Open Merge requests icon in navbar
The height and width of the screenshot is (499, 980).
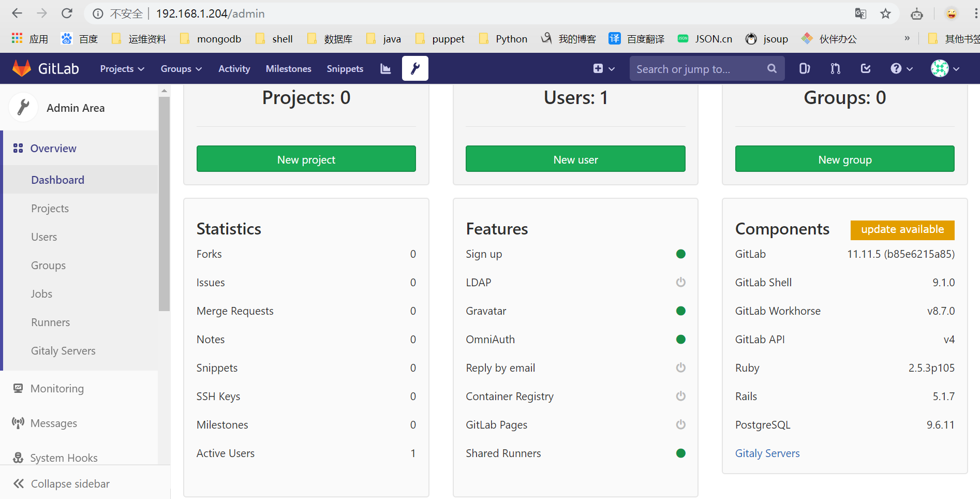point(835,68)
